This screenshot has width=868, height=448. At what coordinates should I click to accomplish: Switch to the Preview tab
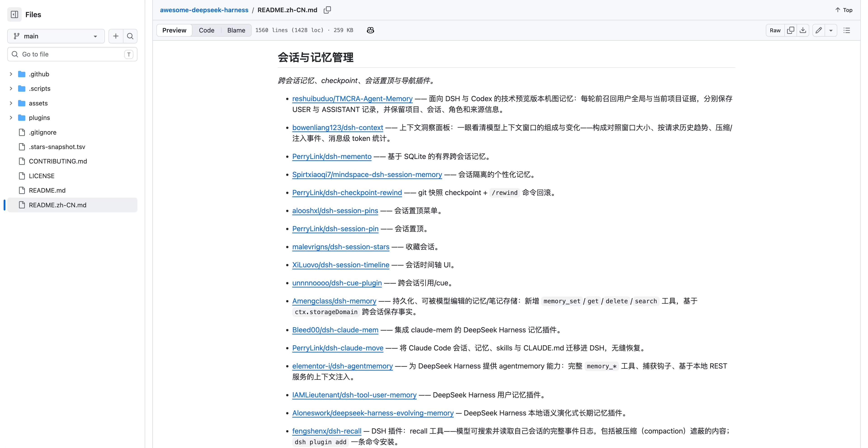(x=174, y=30)
